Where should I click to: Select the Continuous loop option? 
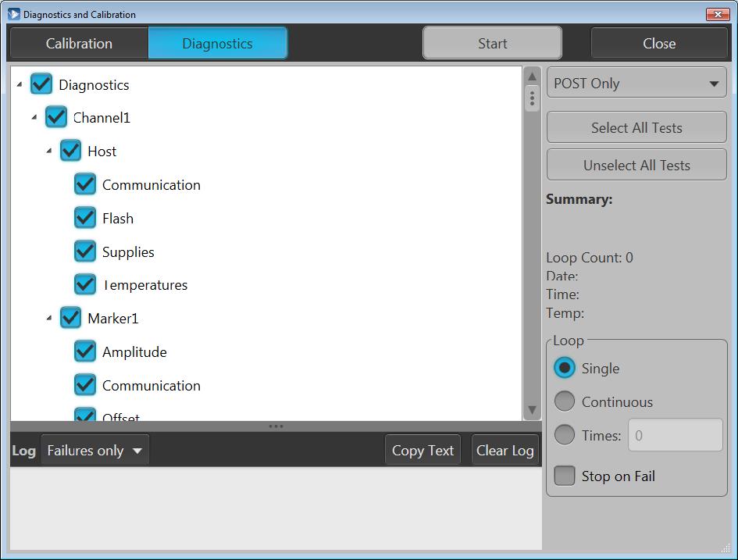coord(564,401)
